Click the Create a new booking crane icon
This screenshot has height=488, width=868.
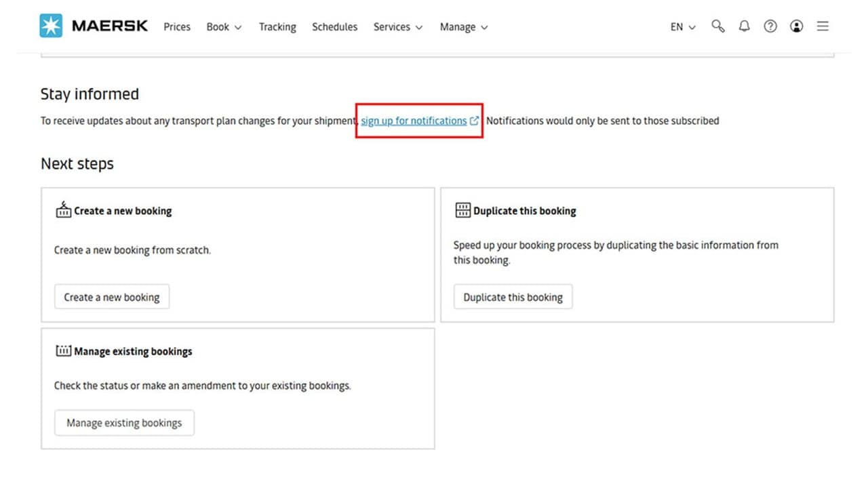pyautogui.click(x=63, y=209)
